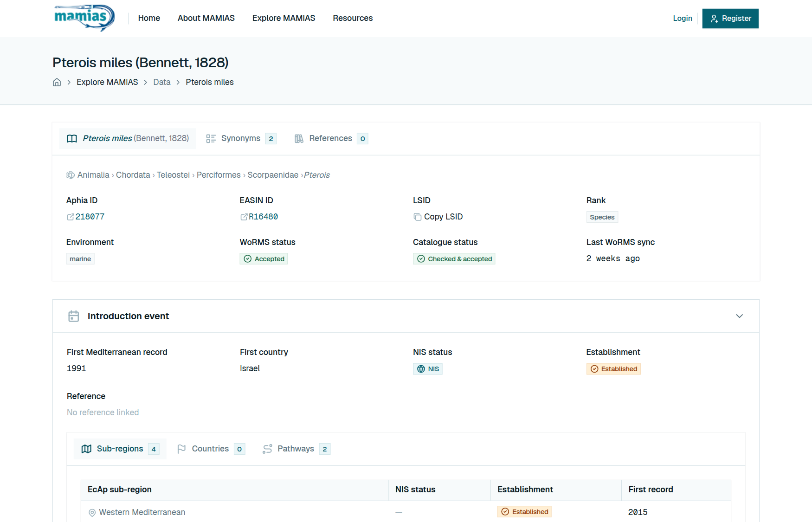Click the Checked & accepted badge
This screenshot has height=522, width=812.
[x=454, y=259]
